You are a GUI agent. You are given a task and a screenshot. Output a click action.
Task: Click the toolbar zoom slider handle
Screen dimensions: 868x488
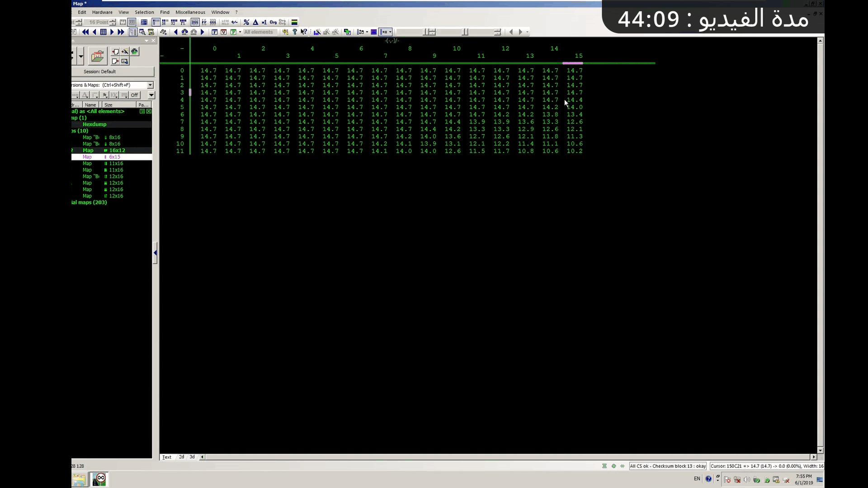pos(465,32)
